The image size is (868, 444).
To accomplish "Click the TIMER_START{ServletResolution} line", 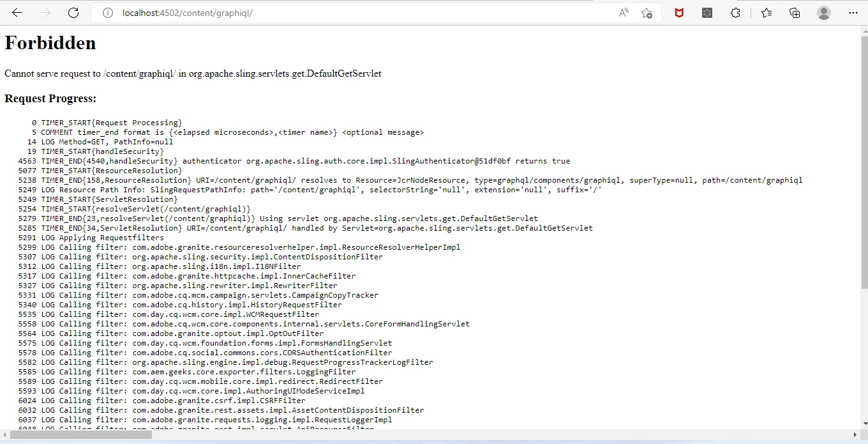I will (98, 199).
